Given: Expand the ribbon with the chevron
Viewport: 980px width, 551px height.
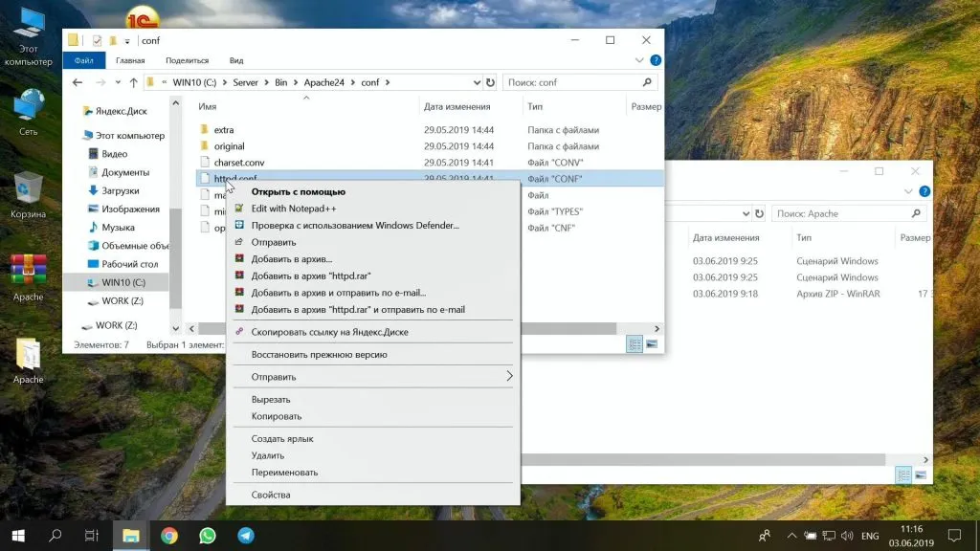Looking at the screenshot, I should tap(641, 60).
